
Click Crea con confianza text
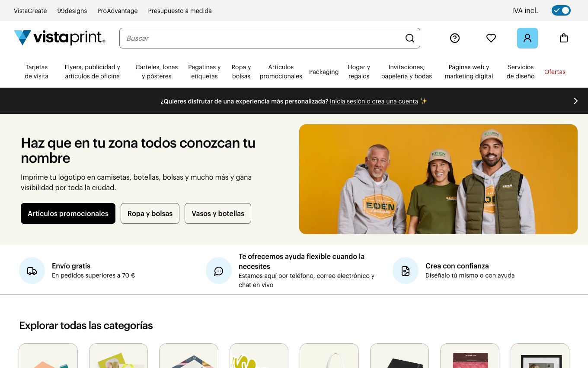tap(457, 266)
